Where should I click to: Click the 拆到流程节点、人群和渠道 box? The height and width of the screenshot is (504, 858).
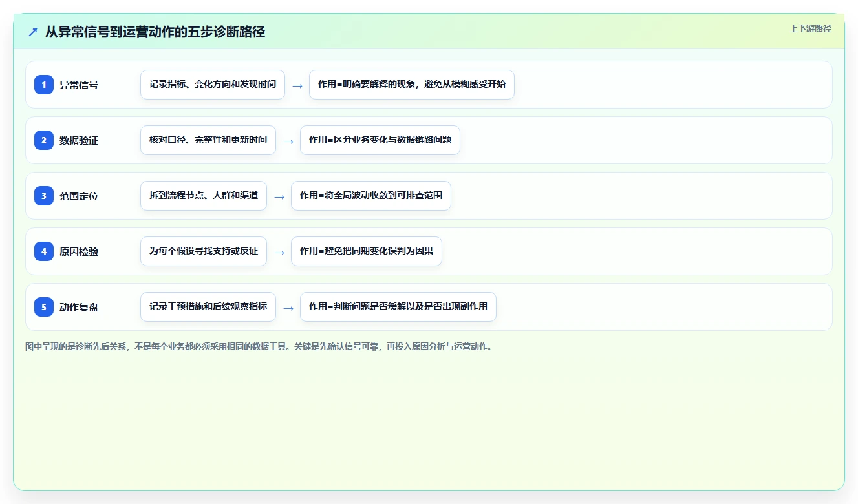[x=204, y=196]
